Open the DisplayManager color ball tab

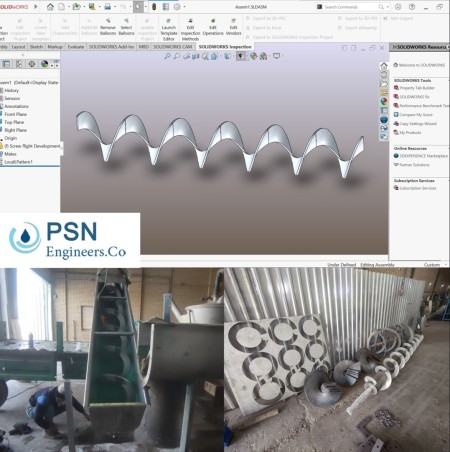pyautogui.click(x=44, y=64)
